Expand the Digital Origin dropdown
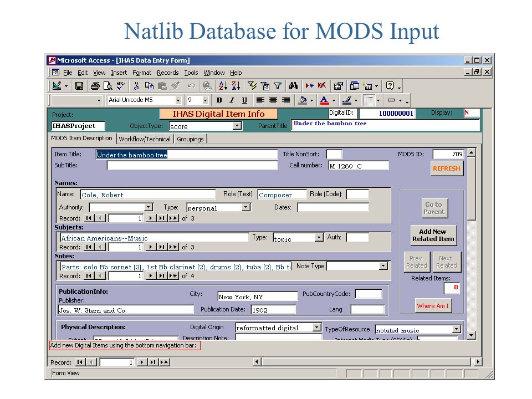This screenshot has width=532, height=399. [x=316, y=327]
